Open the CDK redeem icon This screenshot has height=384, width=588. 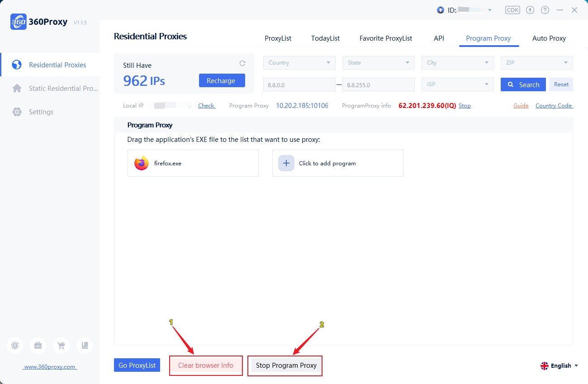pyautogui.click(x=512, y=10)
